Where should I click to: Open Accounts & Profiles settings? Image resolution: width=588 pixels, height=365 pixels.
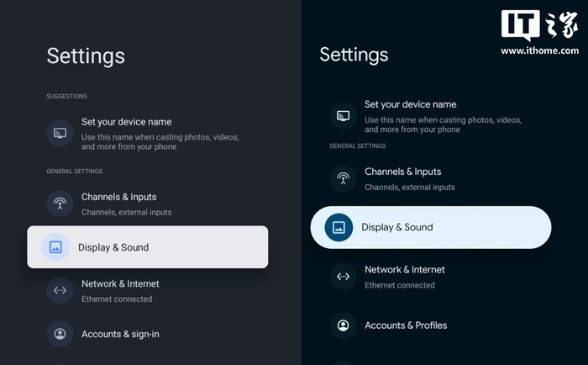click(x=406, y=325)
